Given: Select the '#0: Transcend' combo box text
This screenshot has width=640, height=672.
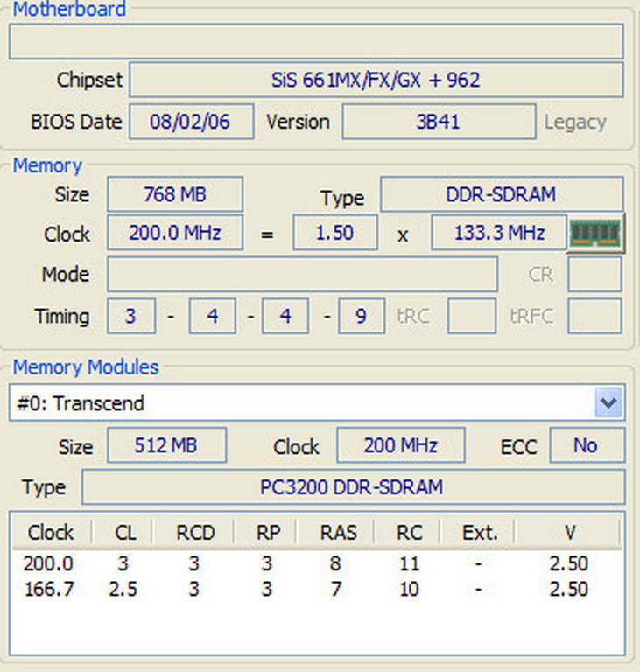Looking at the screenshot, I should point(298,403).
